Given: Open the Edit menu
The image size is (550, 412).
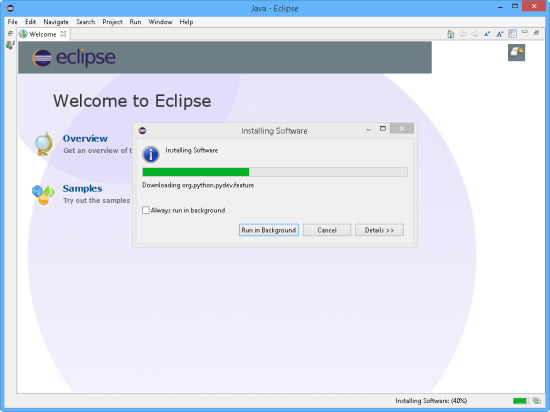Looking at the screenshot, I should pos(31,22).
